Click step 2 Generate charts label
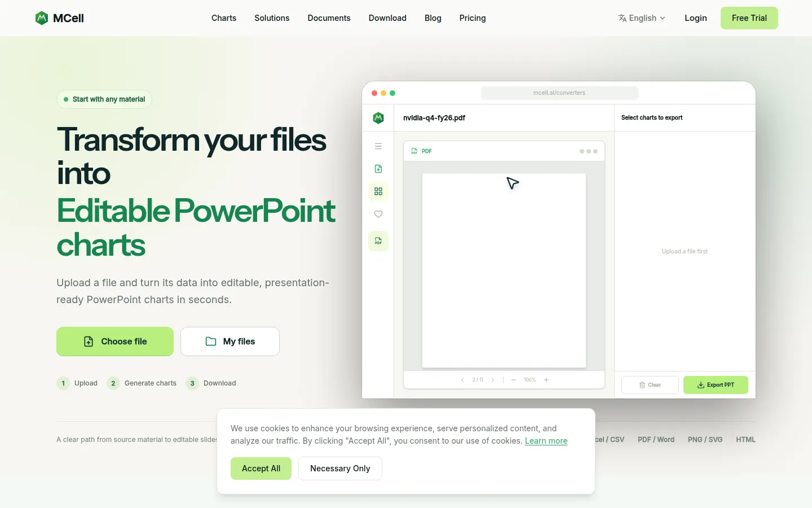Image resolution: width=812 pixels, height=508 pixels. pos(151,383)
